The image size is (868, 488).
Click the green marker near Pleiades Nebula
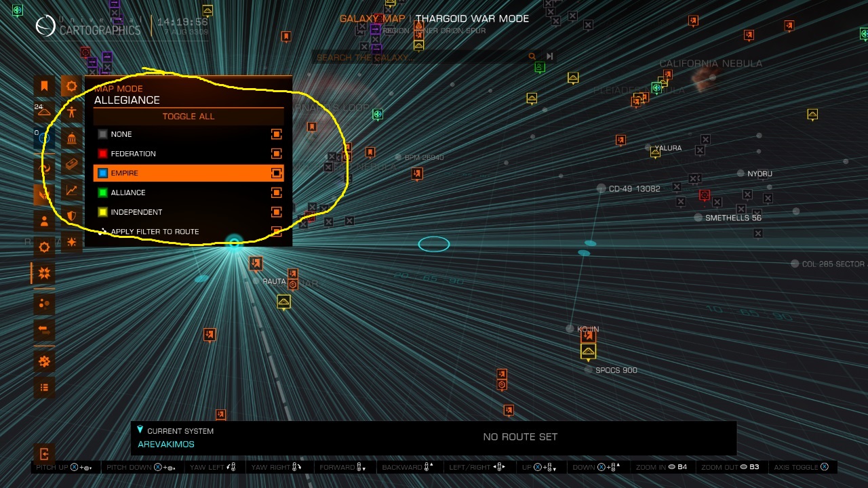[656, 87]
